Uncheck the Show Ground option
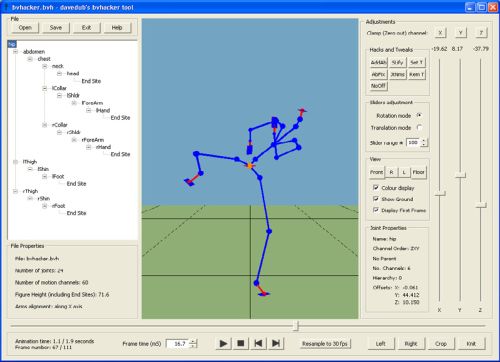Image resolution: width=500 pixels, height=362 pixels. (376, 199)
